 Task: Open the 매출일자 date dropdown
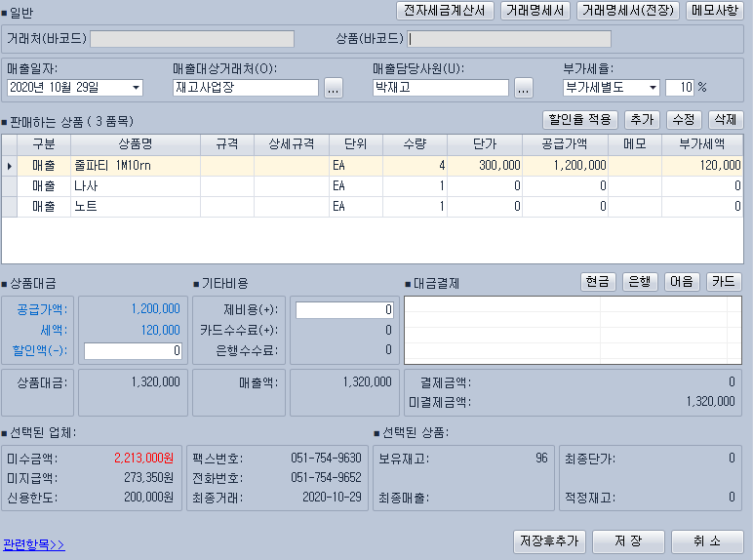click(135, 88)
